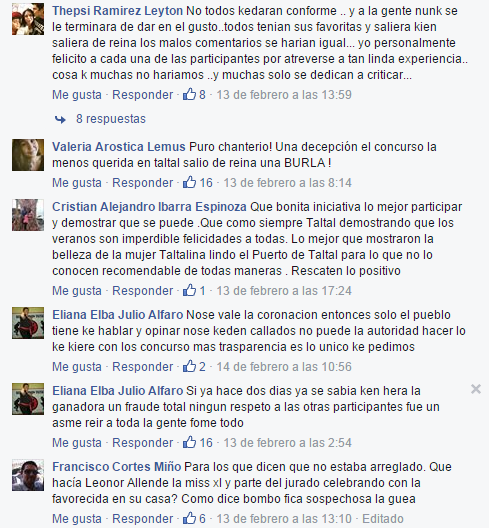Open Francisco Cortes Miño's profile name
The height and width of the screenshot is (528, 489).
tap(117, 467)
